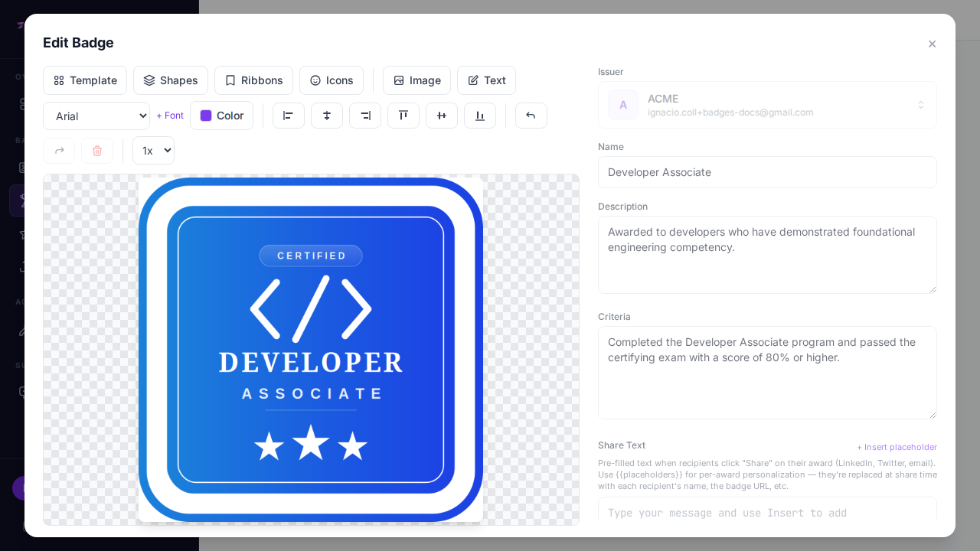Switch to the Template tab
This screenshot has height=551, width=980.
(x=85, y=80)
